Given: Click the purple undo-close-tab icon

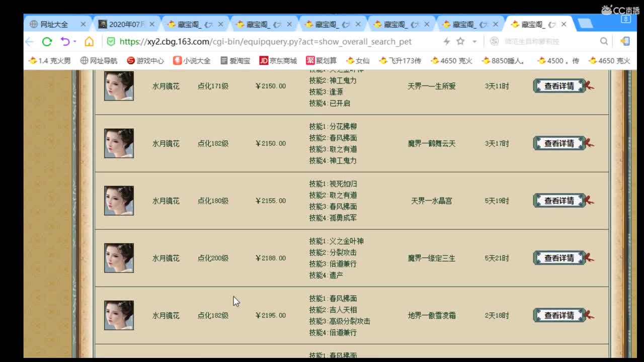Looking at the screenshot, I should coord(65,42).
